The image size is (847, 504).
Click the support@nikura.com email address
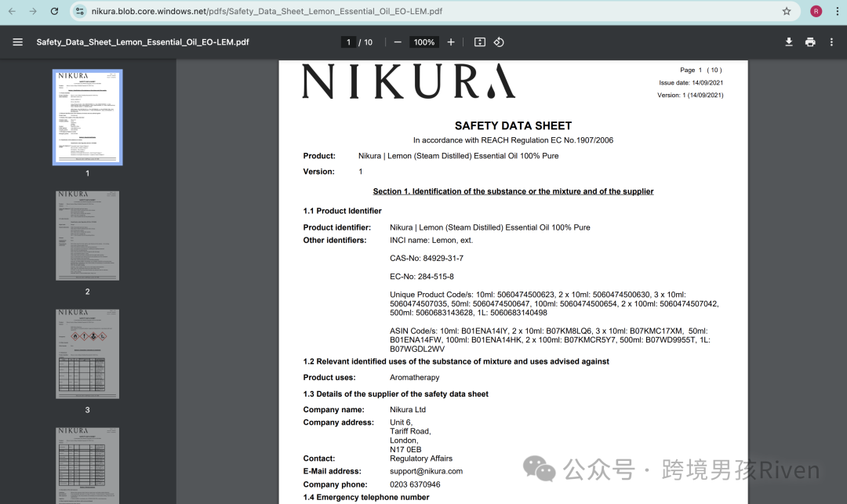(x=426, y=471)
